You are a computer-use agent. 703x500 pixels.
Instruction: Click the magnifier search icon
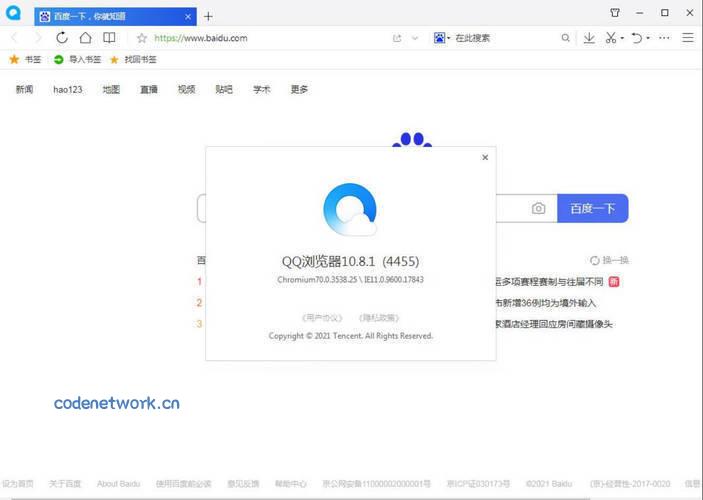pyautogui.click(x=566, y=38)
